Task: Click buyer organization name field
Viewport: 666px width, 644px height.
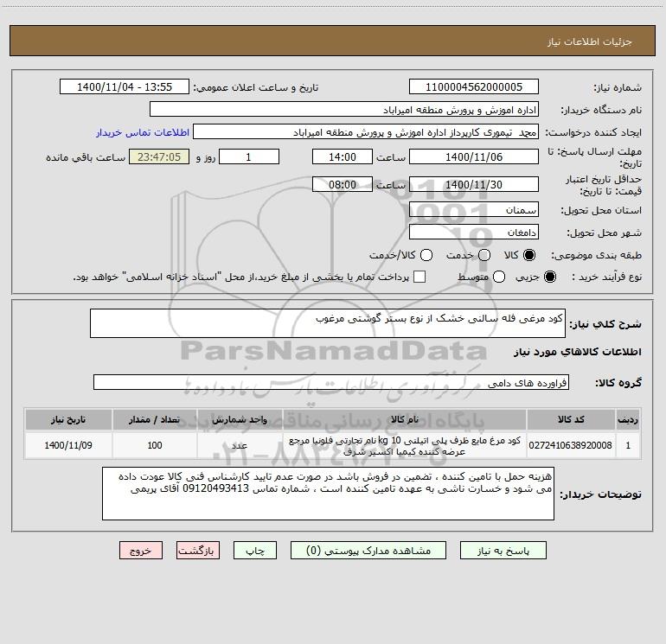Action: click(344, 110)
